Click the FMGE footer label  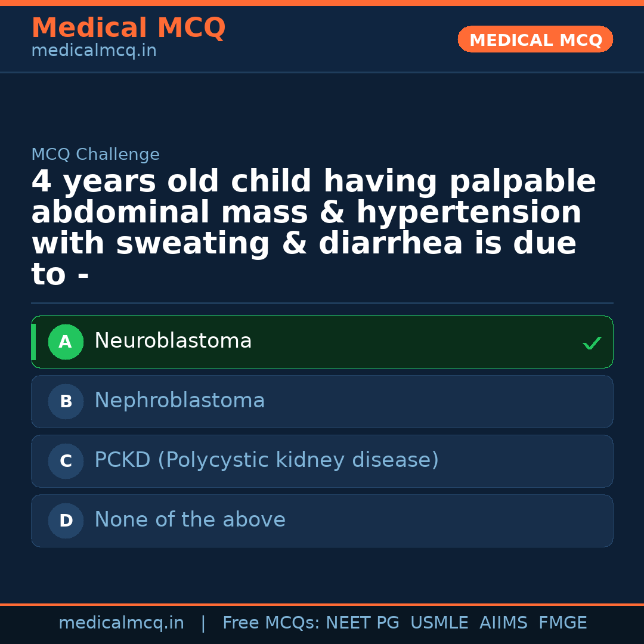click(562, 623)
